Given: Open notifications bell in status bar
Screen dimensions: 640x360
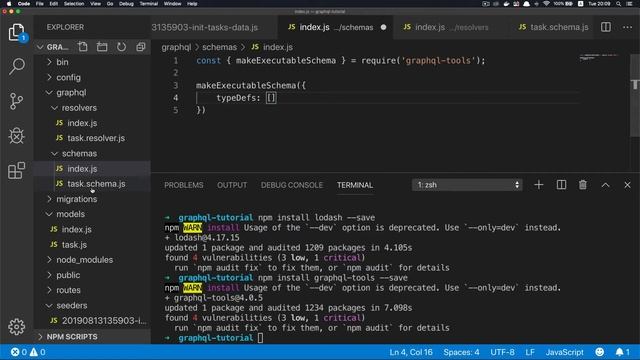Looking at the screenshot, I should (x=622, y=352).
